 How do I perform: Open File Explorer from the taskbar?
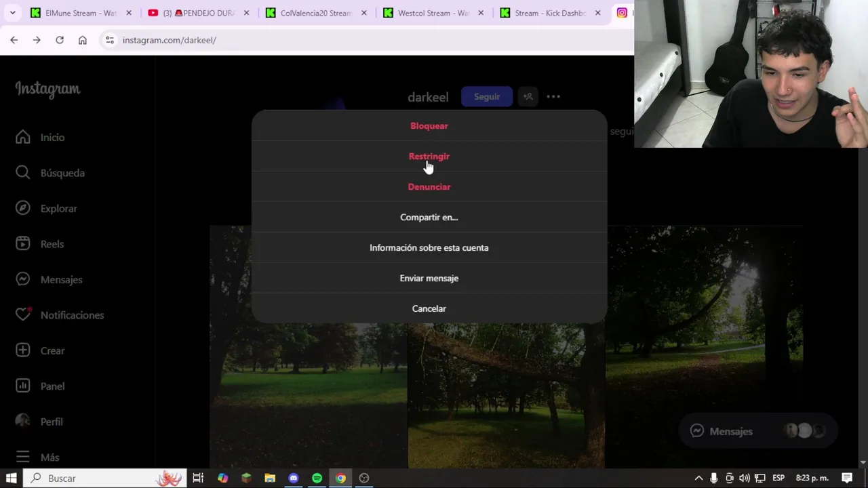270,478
